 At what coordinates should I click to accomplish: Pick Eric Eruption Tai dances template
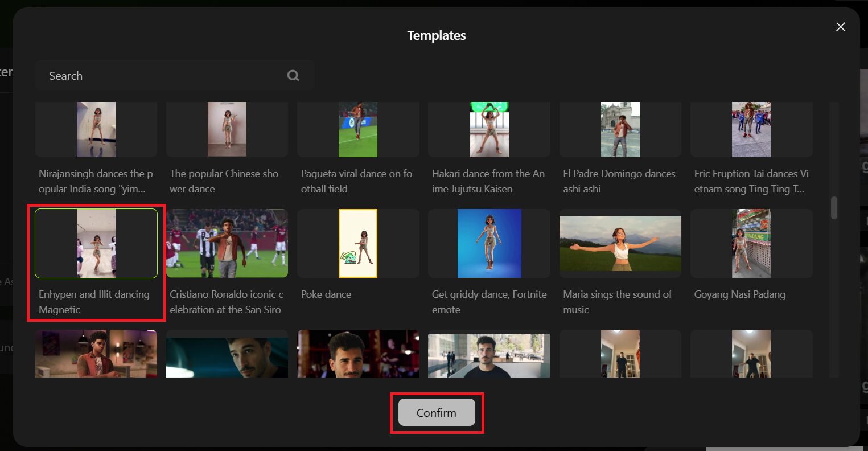click(x=751, y=130)
